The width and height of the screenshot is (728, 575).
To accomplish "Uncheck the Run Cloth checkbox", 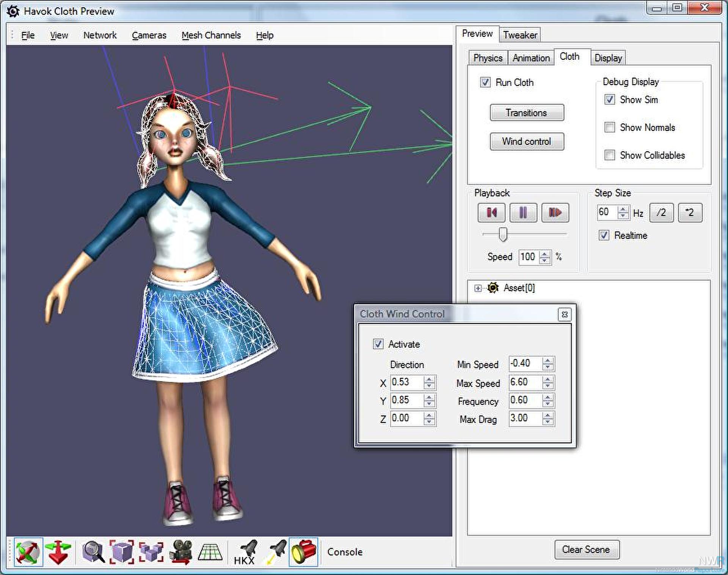I will pos(485,82).
